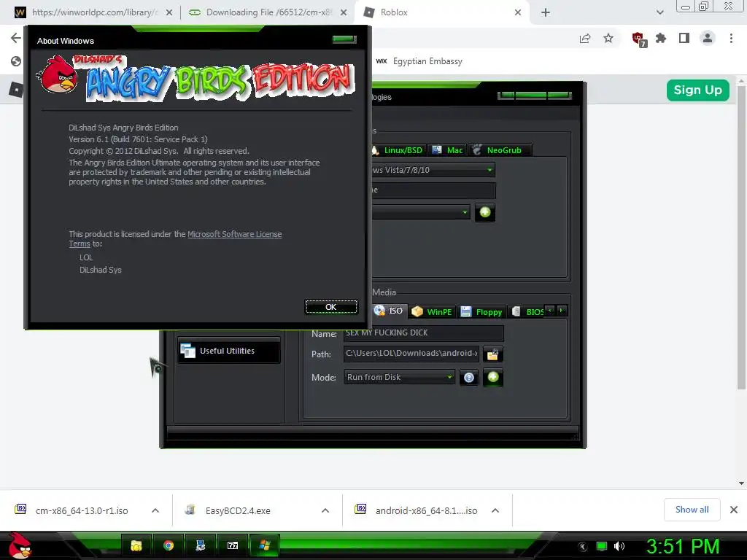
Task: Click the share page icon
Action: click(585, 39)
